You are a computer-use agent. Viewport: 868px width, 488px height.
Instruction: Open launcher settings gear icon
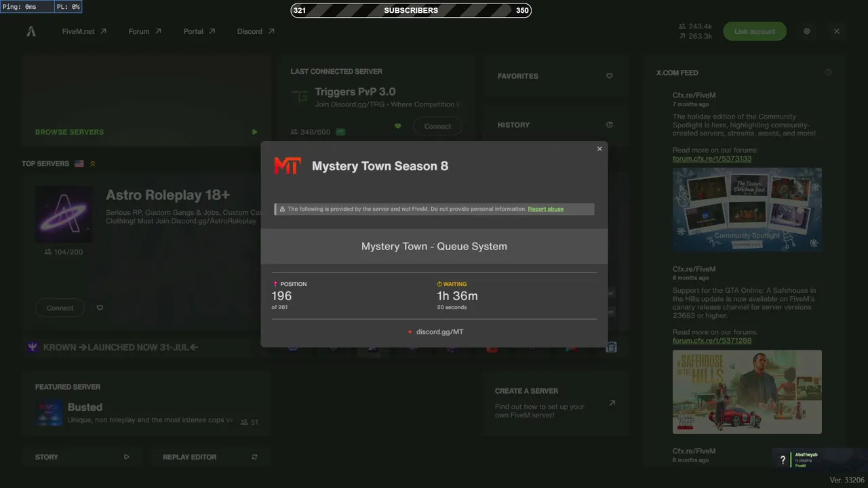pos(807,31)
